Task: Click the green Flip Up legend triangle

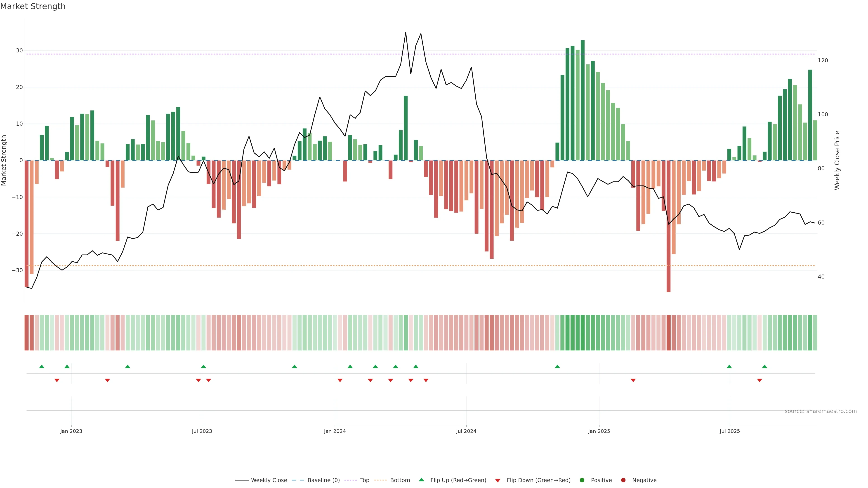Action: (421, 480)
